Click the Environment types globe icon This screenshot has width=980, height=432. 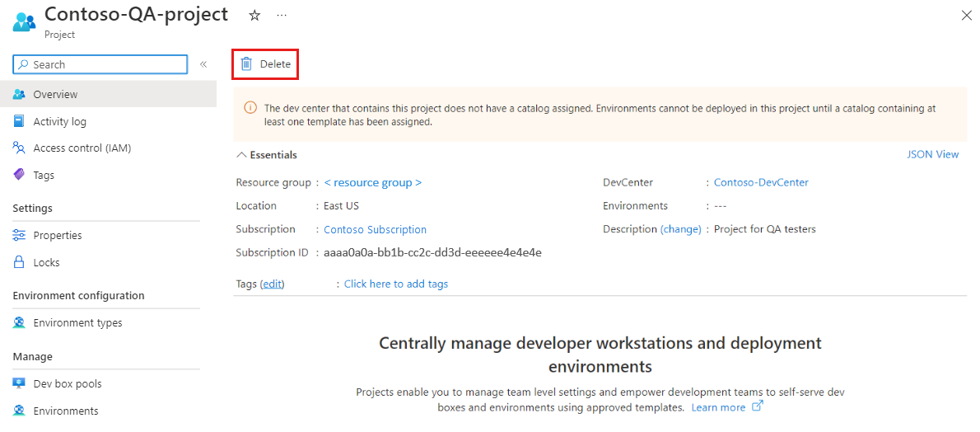[x=19, y=323]
